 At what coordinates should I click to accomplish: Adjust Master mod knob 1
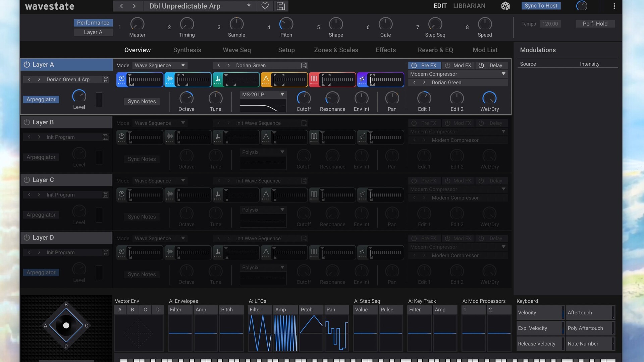pos(137,24)
